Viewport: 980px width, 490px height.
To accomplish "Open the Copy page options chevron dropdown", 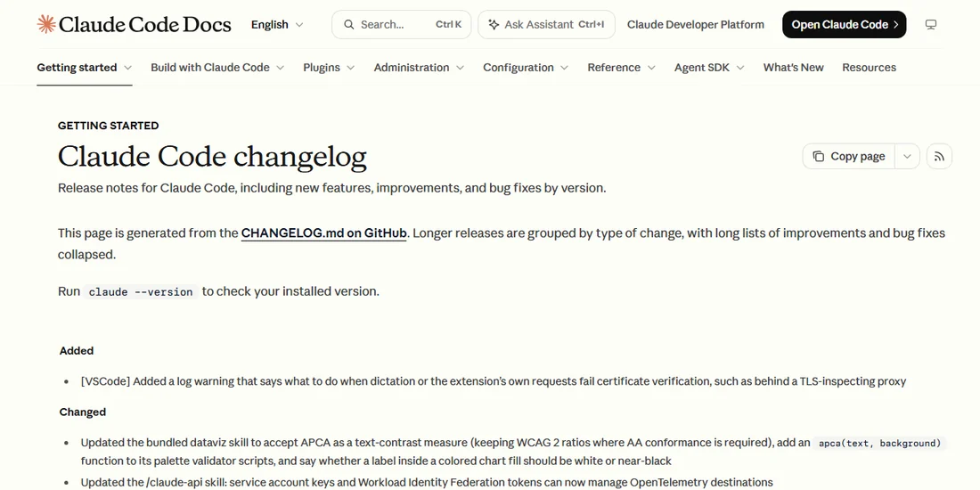I will click(907, 156).
